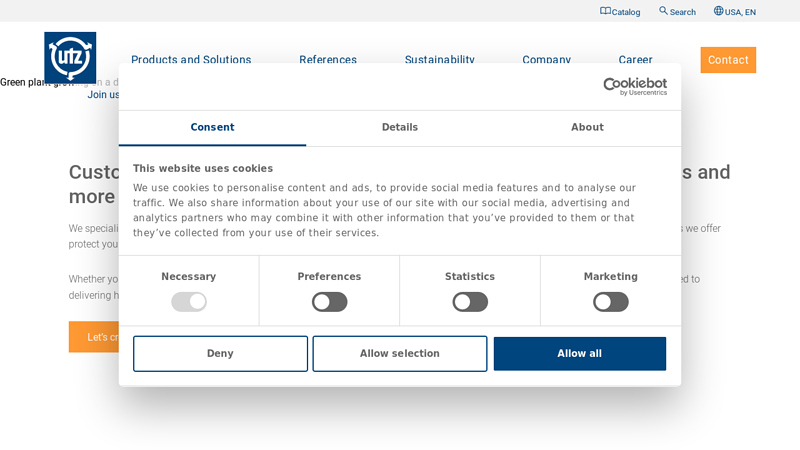800x450 pixels.
Task: Open the Sustainability navigation menu
Action: point(439,60)
